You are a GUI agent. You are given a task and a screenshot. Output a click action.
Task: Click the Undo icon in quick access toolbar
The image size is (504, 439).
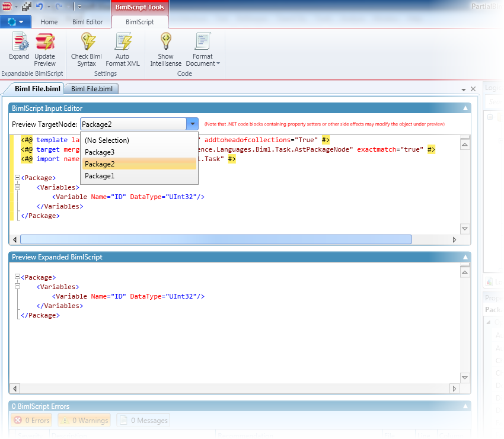click(40, 6)
